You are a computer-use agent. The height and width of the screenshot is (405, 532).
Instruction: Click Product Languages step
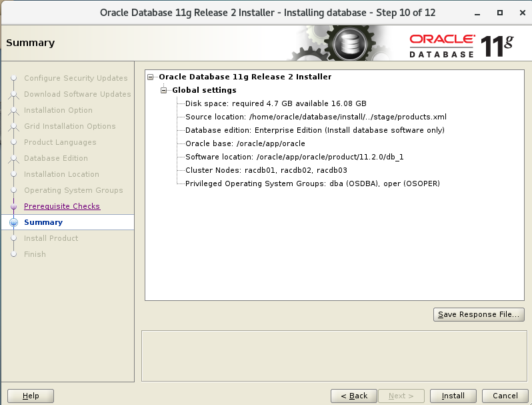coord(60,142)
